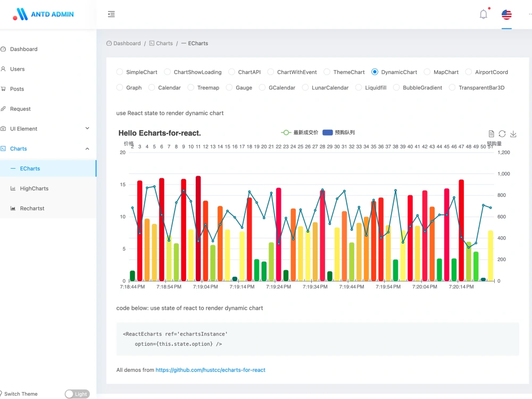This screenshot has height=399, width=532.
Task: Click the bulb icon beside Switch Theme
Action: point(1,394)
